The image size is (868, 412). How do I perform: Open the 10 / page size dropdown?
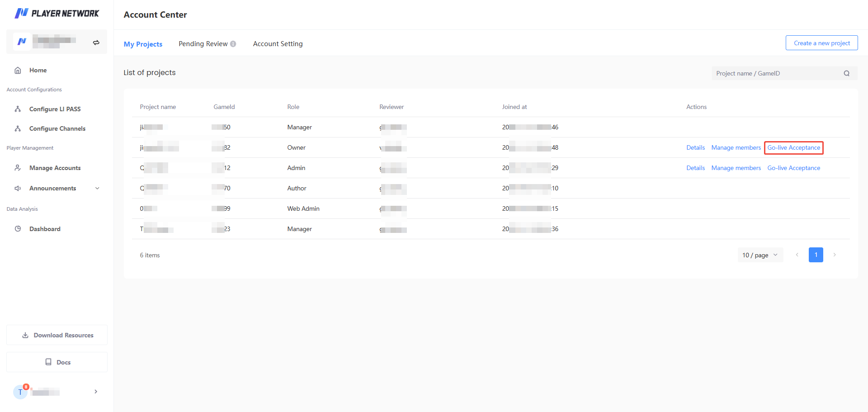[759, 255]
